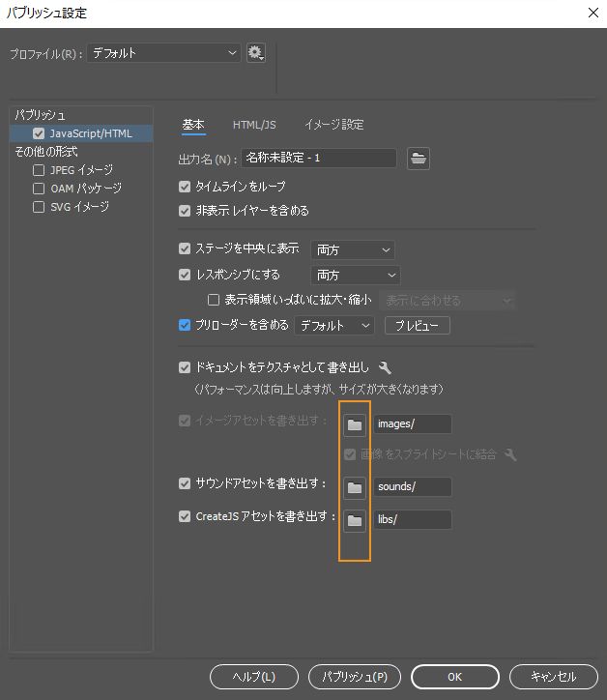Switch to the HTML/JS tab
The image size is (607, 700).
[x=254, y=125]
